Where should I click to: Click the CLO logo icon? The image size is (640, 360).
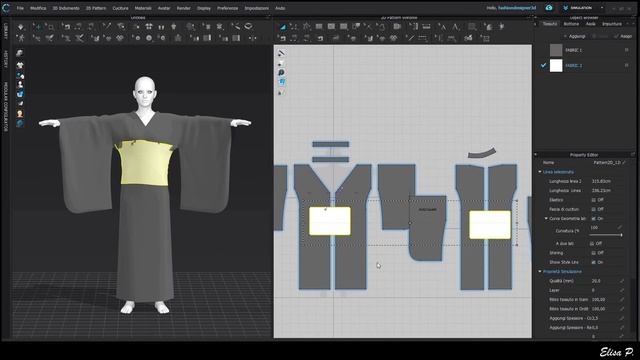pos(6,8)
